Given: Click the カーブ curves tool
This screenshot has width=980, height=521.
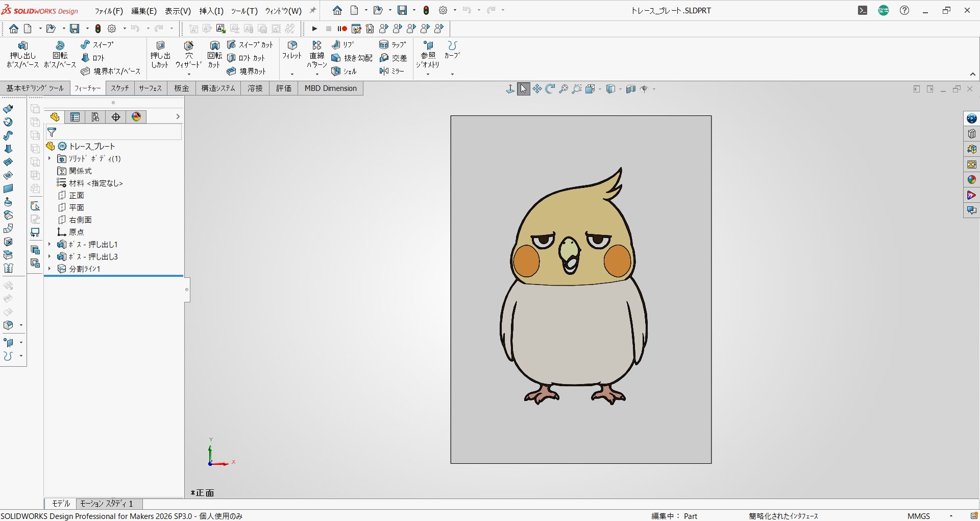Looking at the screenshot, I should pyautogui.click(x=452, y=50).
